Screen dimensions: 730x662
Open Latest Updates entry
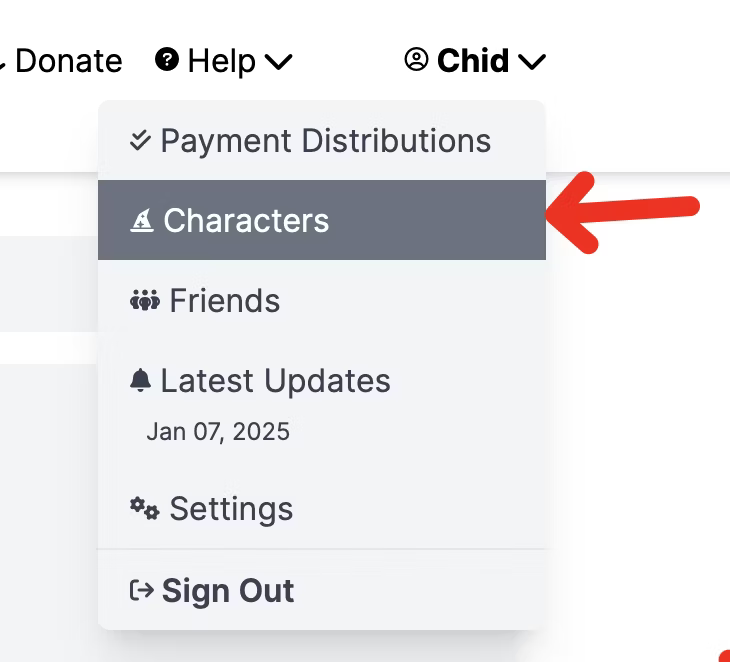(275, 381)
